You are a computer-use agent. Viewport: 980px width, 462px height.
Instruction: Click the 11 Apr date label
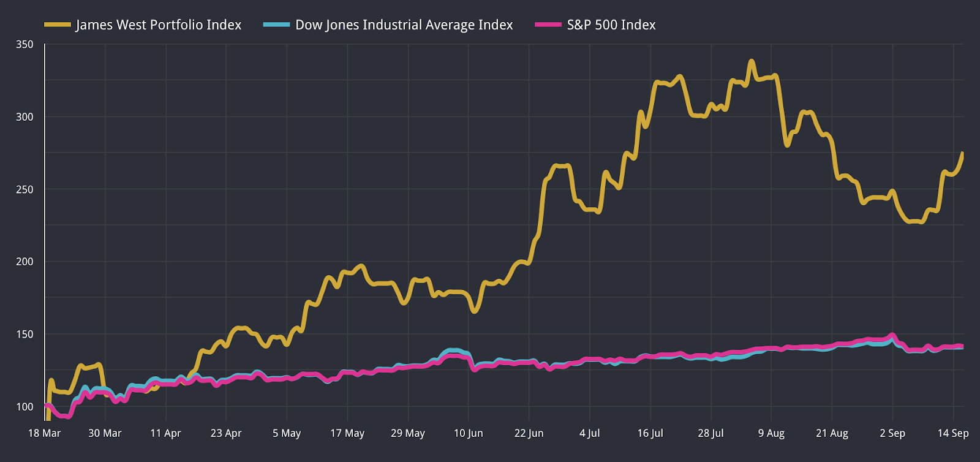point(165,433)
